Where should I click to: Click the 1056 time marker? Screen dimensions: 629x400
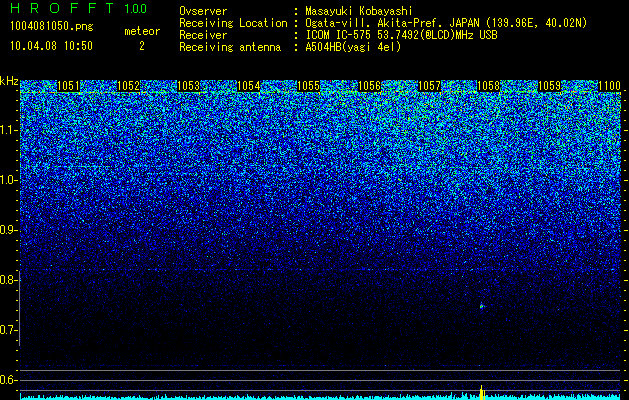(x=369, y=86)
